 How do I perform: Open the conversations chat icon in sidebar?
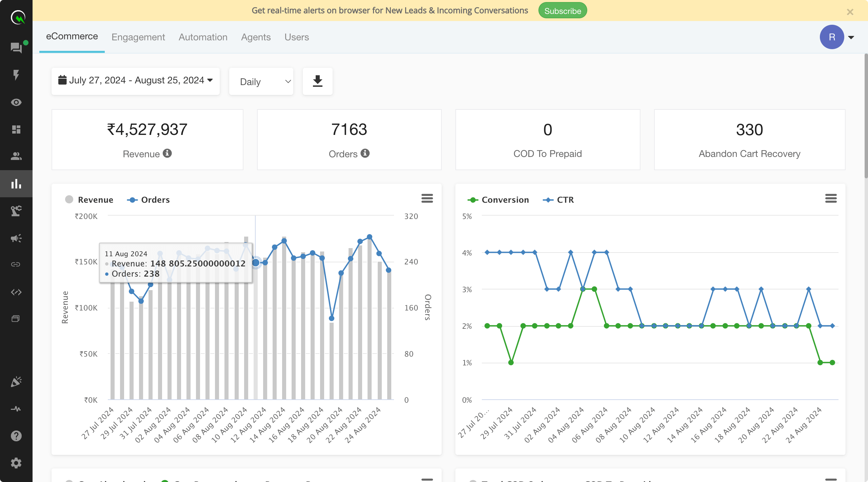pos(16,47)
